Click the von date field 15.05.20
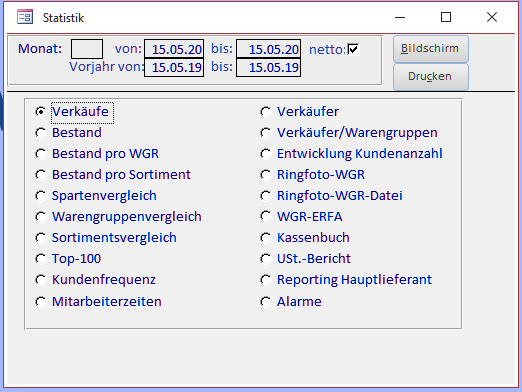522x392 pixels. [174, 49]
